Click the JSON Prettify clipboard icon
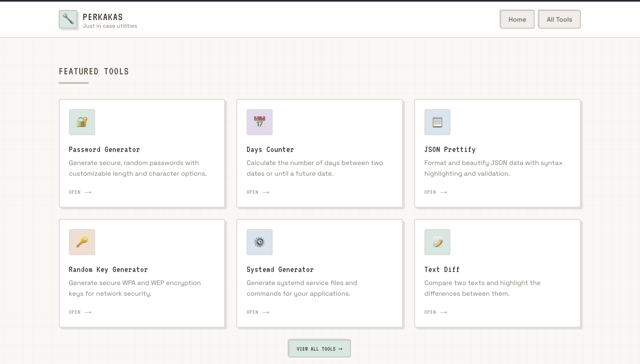 437,122
